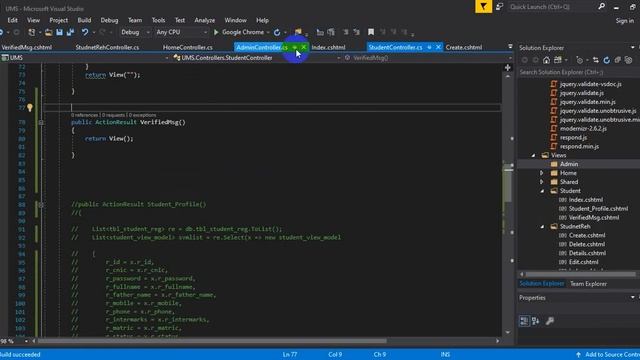This screenshot has height=360, width=640.
Task: Click the Categorized view icon in Properties
Action: [x=524, y=321]
